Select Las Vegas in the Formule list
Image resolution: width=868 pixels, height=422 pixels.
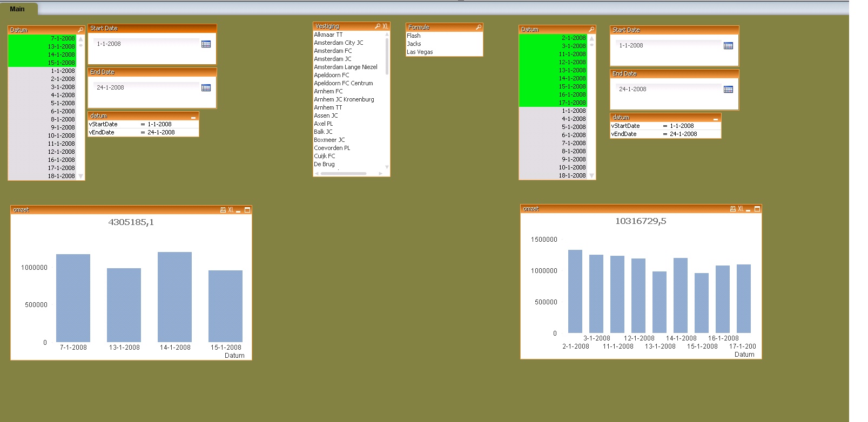click(444, 52)
